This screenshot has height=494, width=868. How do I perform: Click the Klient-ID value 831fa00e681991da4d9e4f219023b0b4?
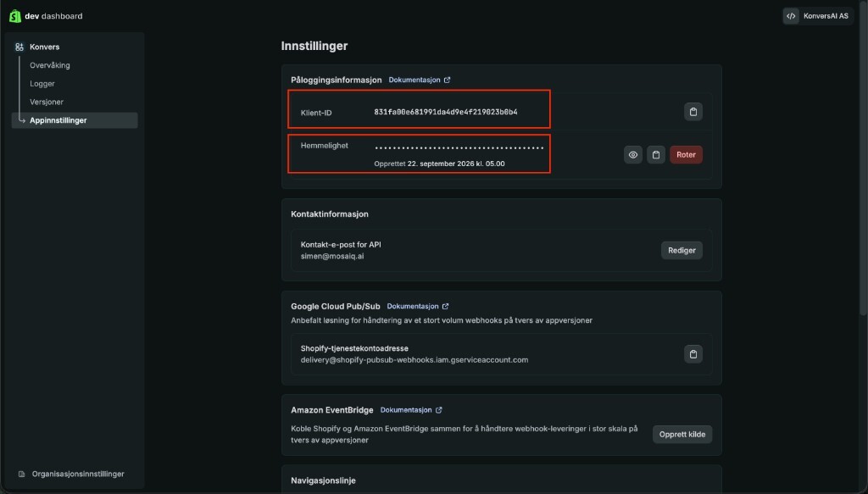(446, 112)
